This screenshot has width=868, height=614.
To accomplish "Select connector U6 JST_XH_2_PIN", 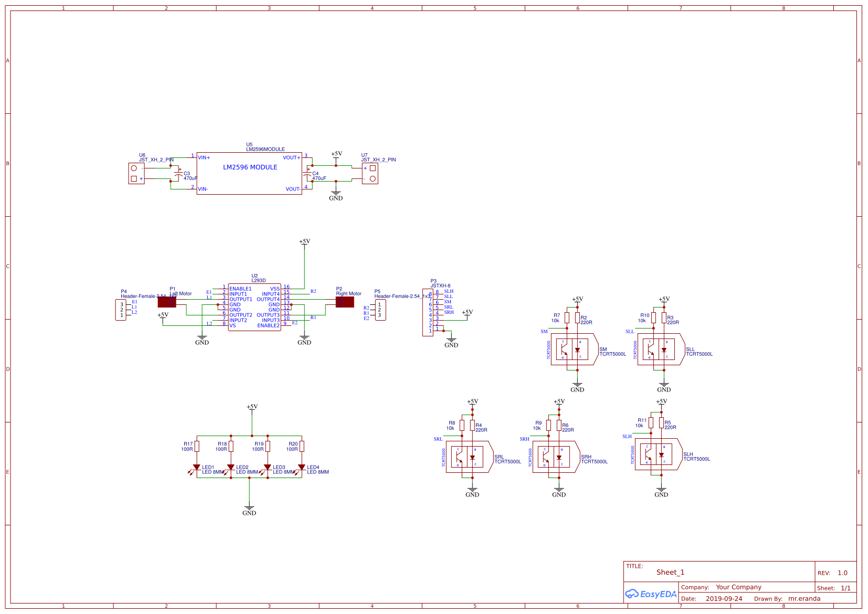I will pyautogui.click(x=135, y=173).
